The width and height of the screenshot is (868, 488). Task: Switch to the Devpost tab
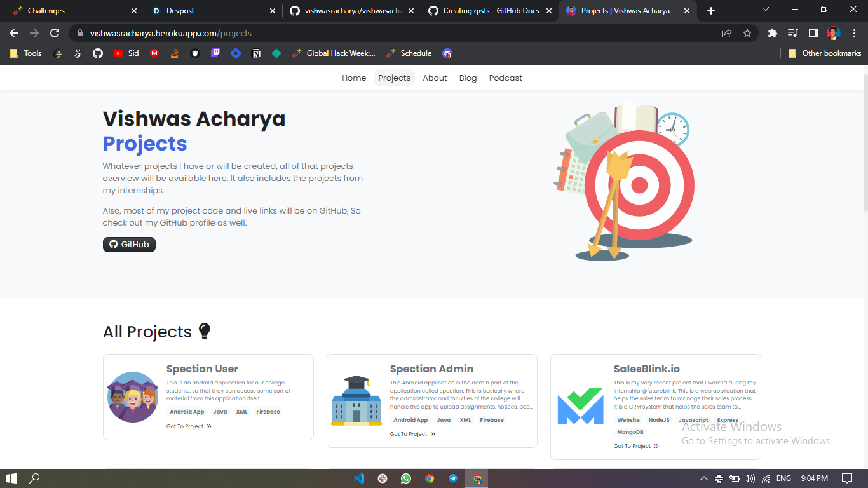213,11
